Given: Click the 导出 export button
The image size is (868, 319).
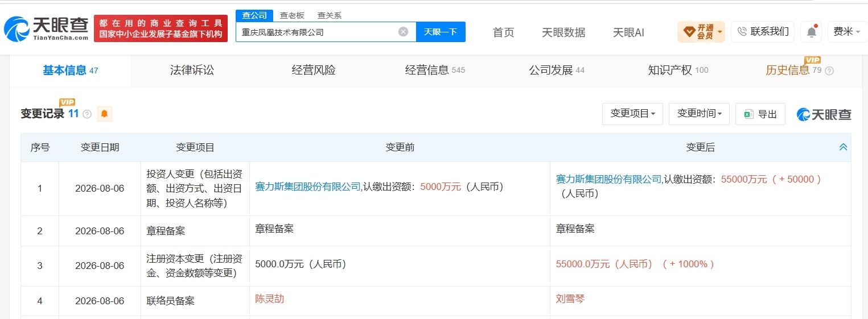Looking at the screenshot, I should pos(760,114).
